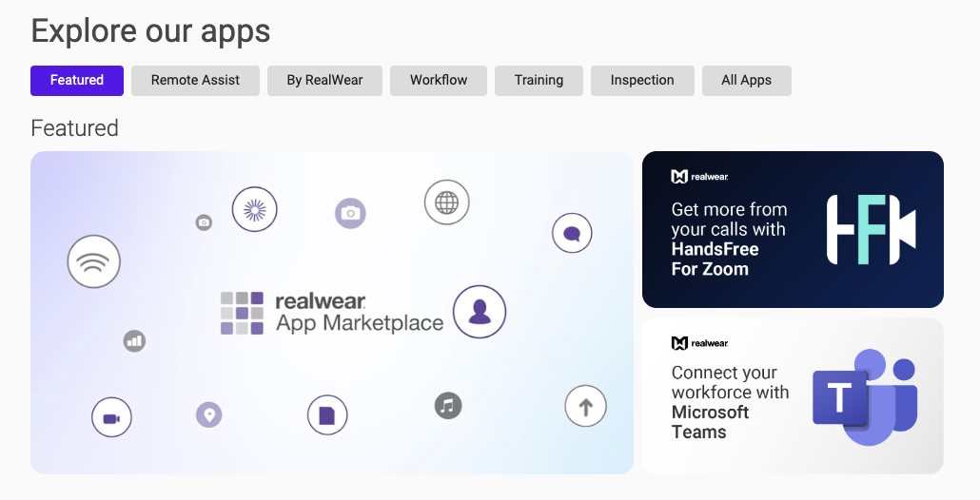This screenshot has width=980, height=500.
Task: Click the globe icon in the Marketplace banner
Action: tap(447, 202)
